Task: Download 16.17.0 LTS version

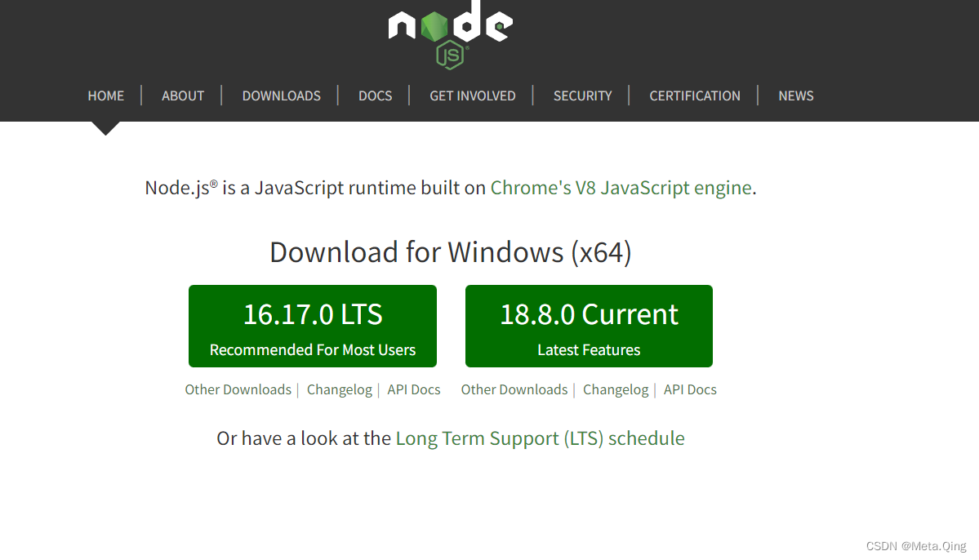Action: (313, 326)
